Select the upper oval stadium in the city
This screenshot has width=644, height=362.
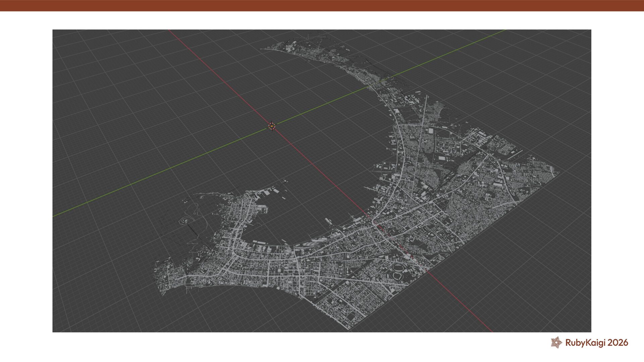coord(399,268)
